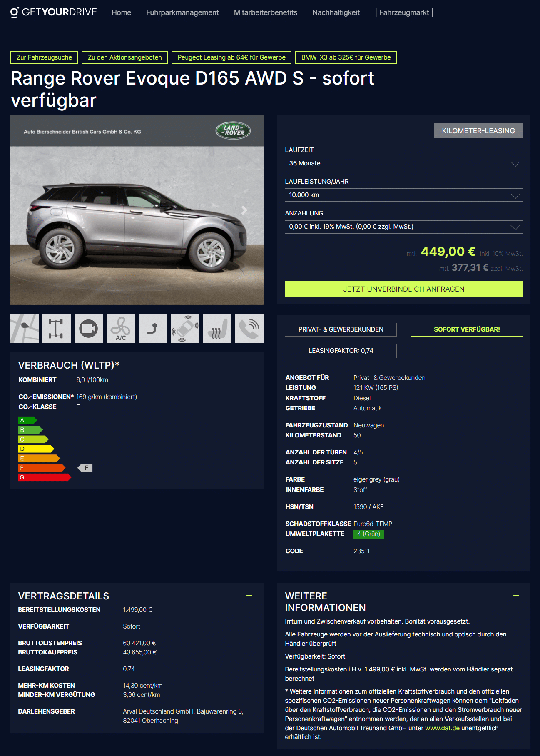Select Kilometer-Leasing tab
The image size is (540, 756).
[x=478, y=131]
